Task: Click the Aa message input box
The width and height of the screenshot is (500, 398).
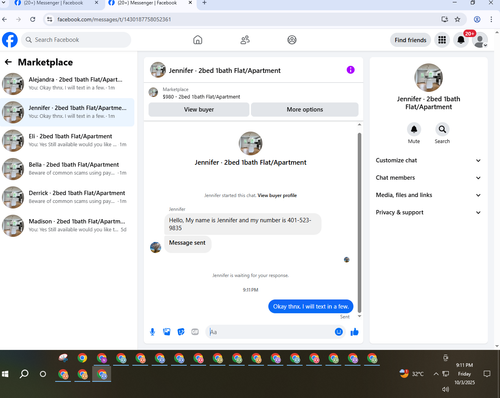Action: (269, 332)
